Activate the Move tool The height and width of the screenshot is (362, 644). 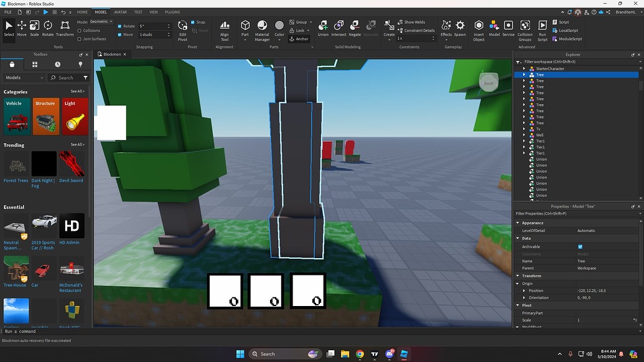tap(22, 29)
